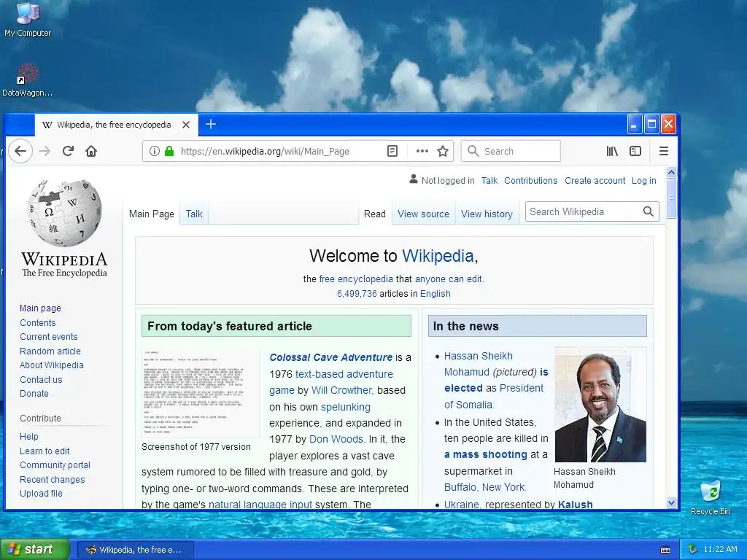Open About Wikipedia link
This screenshot has width=747, height=560.
[x=52, y=365]
